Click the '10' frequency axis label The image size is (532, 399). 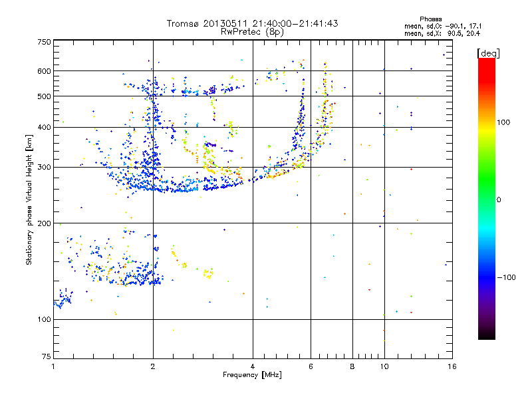pos(384,366)
